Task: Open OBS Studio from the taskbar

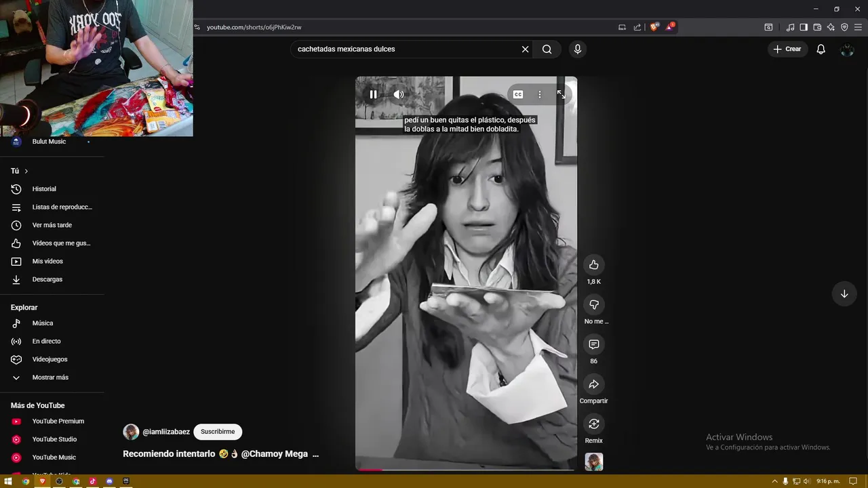Action: click(x=59, y=481)
